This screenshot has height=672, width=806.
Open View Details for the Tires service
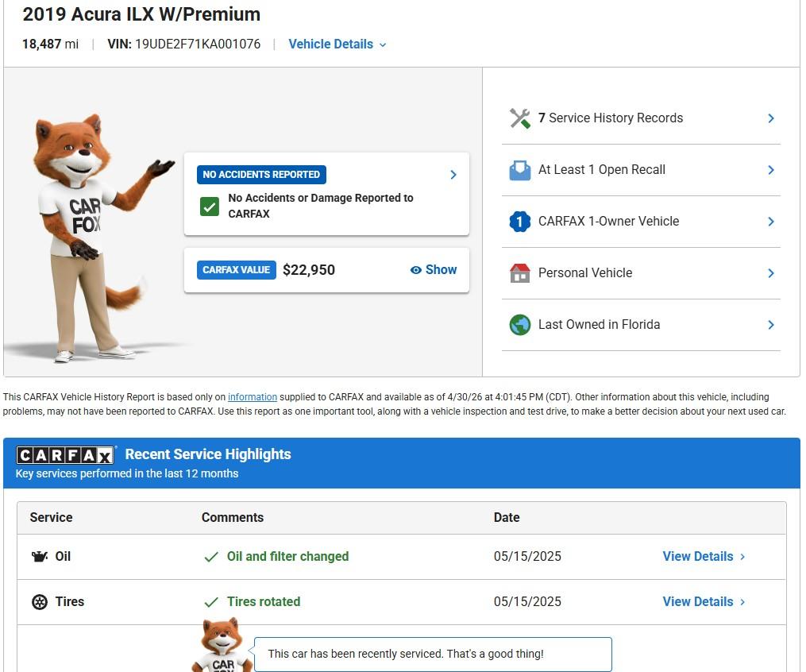(704, 601)
